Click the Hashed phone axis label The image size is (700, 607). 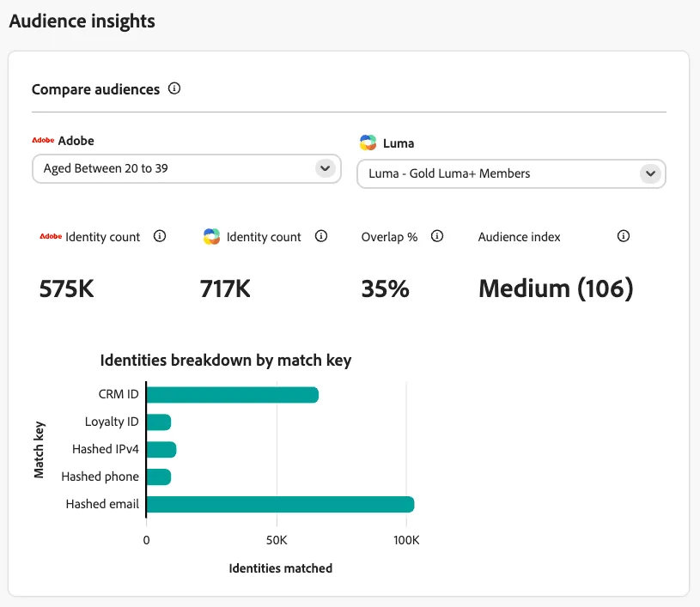click(100, 476)
